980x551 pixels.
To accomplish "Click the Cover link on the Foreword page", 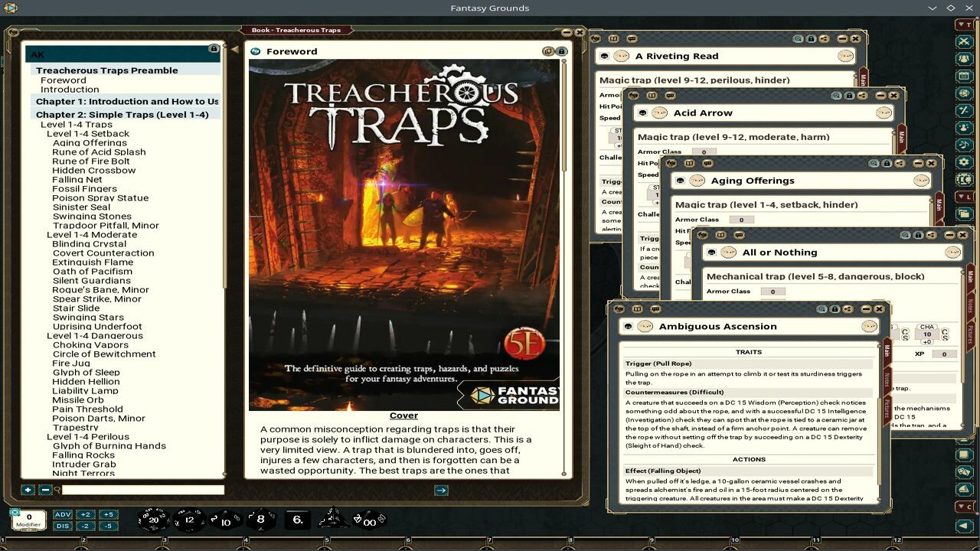I will point(403,415).
